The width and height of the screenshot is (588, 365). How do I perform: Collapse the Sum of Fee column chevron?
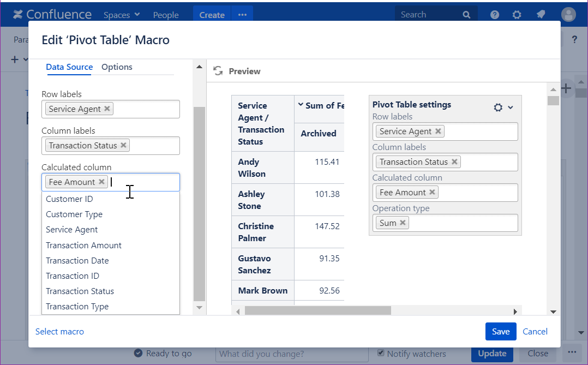pyautogui.click(x=300, y=105)
